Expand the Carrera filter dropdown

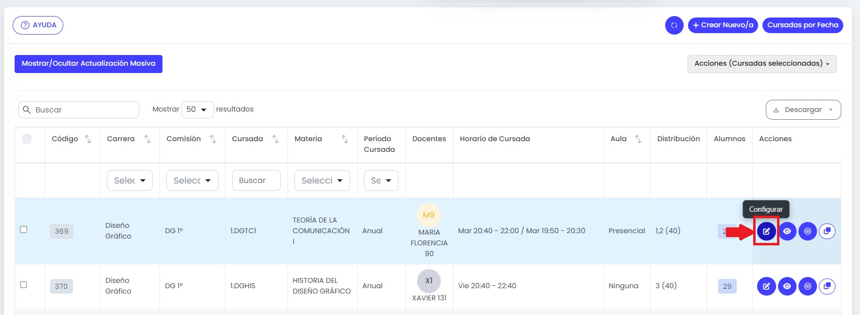click(130, 180)
